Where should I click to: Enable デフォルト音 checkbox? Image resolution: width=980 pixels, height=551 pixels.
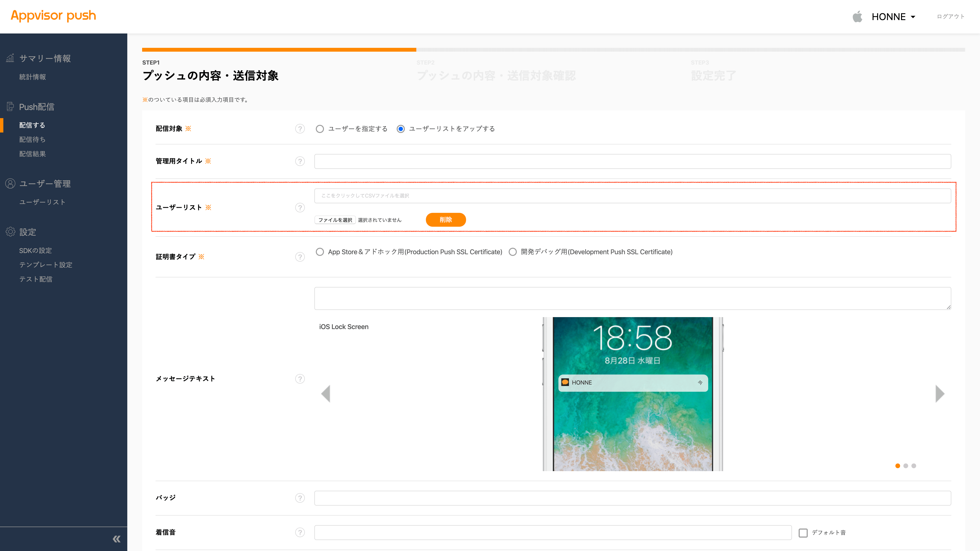[803, 533]
